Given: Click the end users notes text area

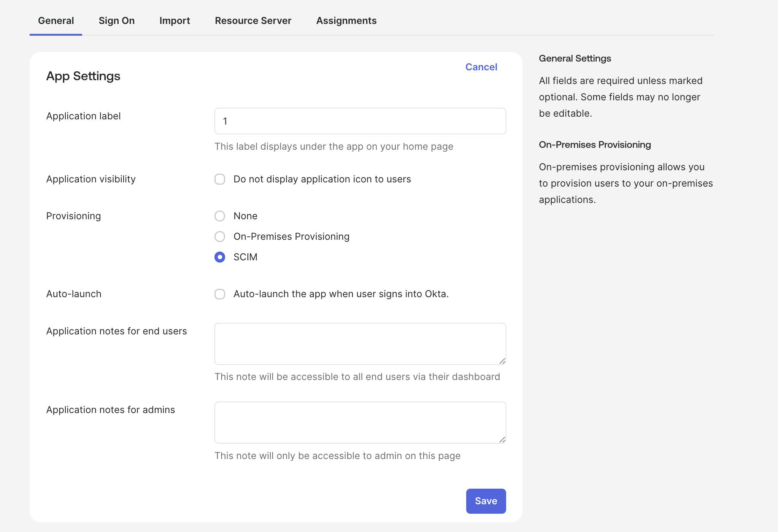Looking at the screenshot, I should pyautogui.click(x=360, y=344).
